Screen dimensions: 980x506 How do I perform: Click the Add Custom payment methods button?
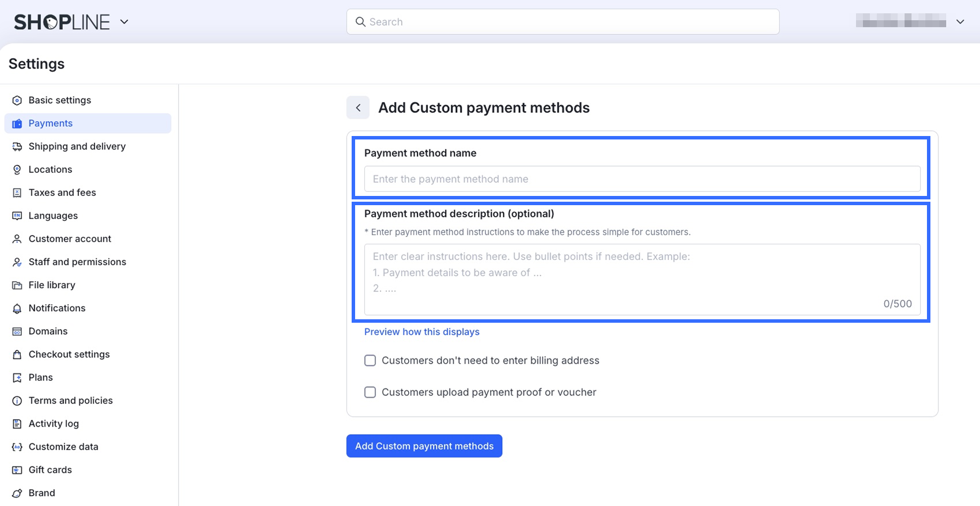[424, 446]
